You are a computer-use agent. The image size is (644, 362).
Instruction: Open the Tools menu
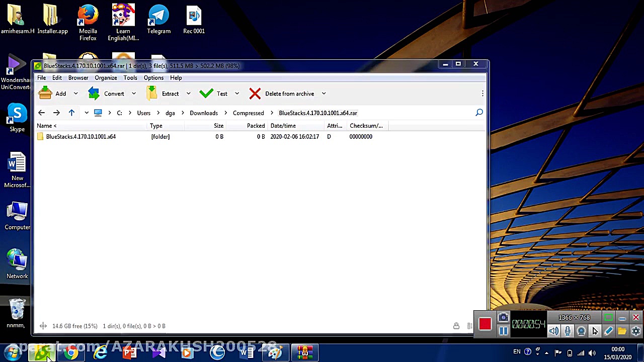[130, 78]
